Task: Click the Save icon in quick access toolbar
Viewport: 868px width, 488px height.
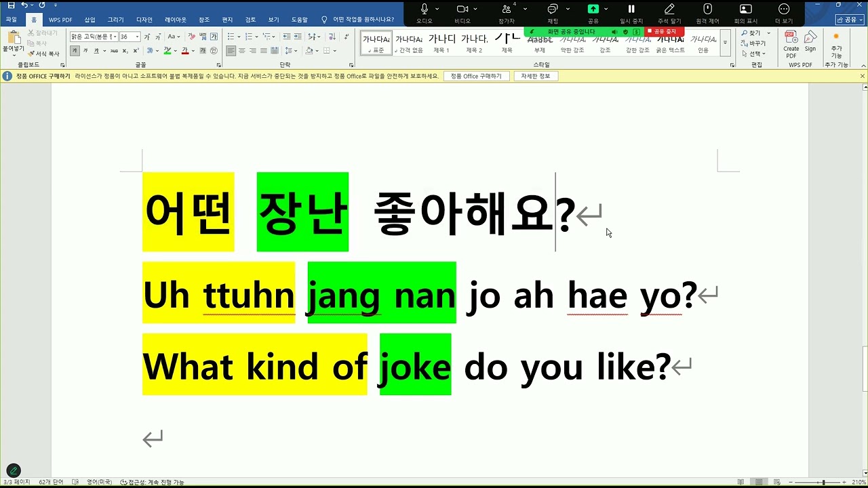Action: 11,5
